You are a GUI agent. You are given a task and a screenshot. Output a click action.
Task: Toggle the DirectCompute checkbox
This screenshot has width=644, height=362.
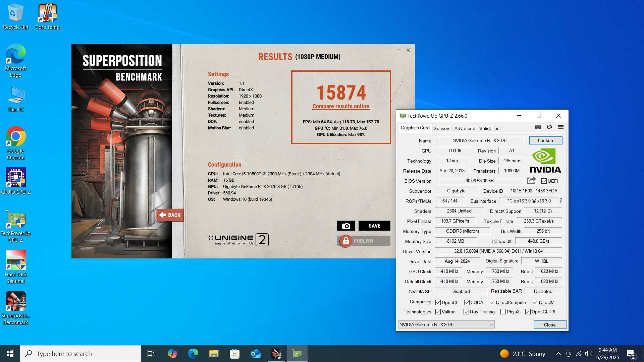click(492, 302)
